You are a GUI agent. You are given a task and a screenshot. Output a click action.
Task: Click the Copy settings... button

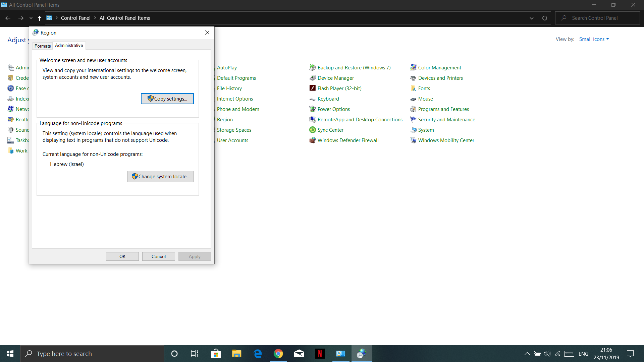click(x=167, y=99)
